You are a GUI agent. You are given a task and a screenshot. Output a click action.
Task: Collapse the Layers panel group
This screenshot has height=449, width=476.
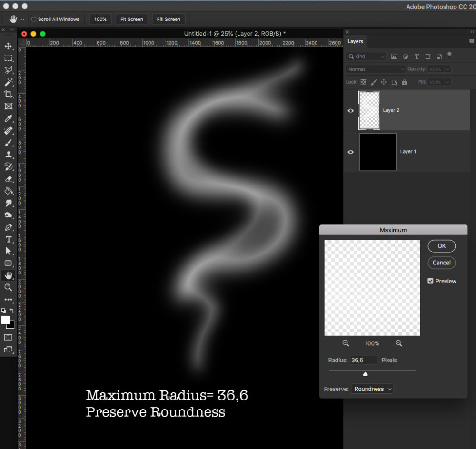coord(472,31)
